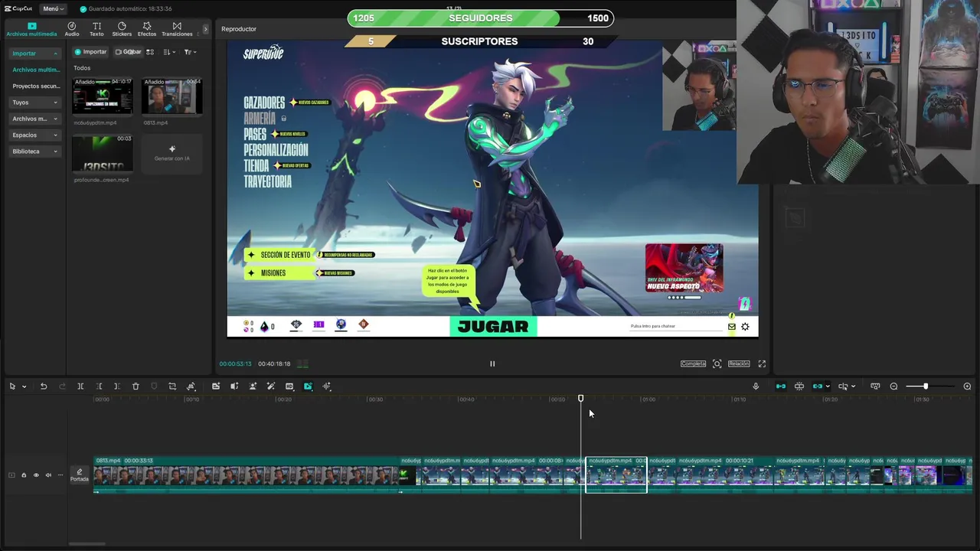Click the auto reframe person icon
Screen dimensions: 980x551
(x=253, y=386)
